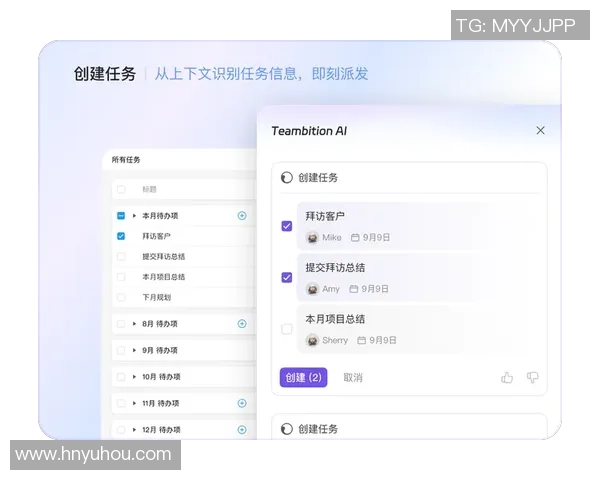Check 本月项目总结 in the task list

click(121, 277)
